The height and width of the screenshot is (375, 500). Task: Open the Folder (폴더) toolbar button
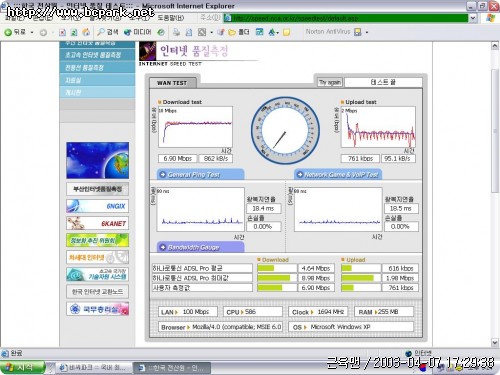pos(239,32)
